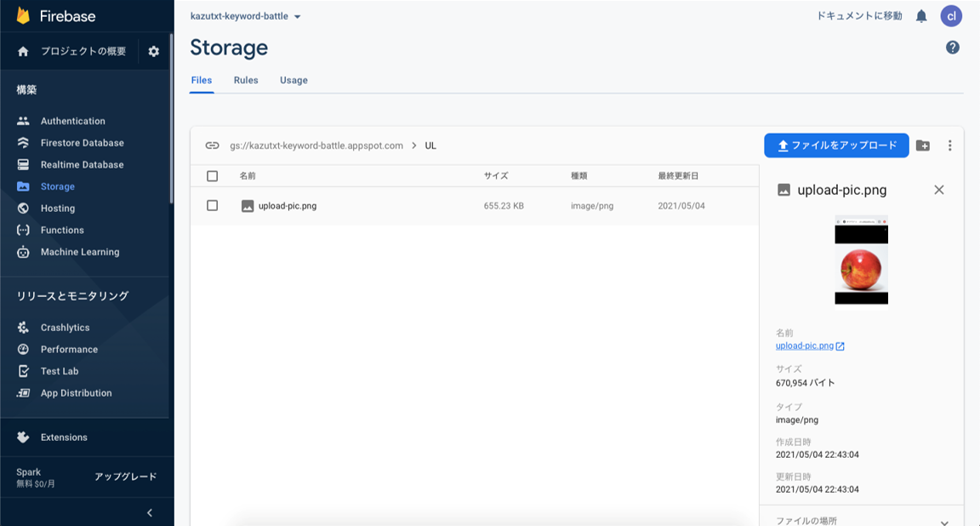Screen dimensions: 980x526
Task: Expand the ファイルの場所 section
Action: tap(944, 522)
